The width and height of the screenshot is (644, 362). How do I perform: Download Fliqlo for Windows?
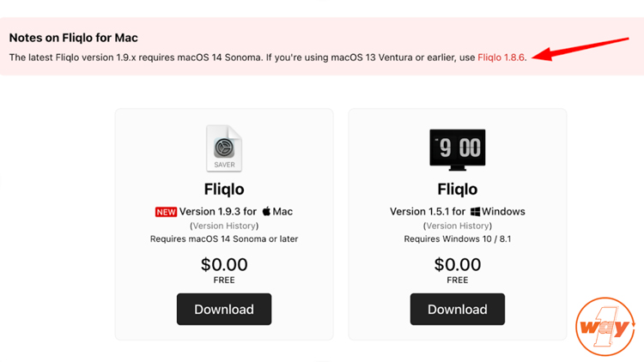[x=457, y=309]
